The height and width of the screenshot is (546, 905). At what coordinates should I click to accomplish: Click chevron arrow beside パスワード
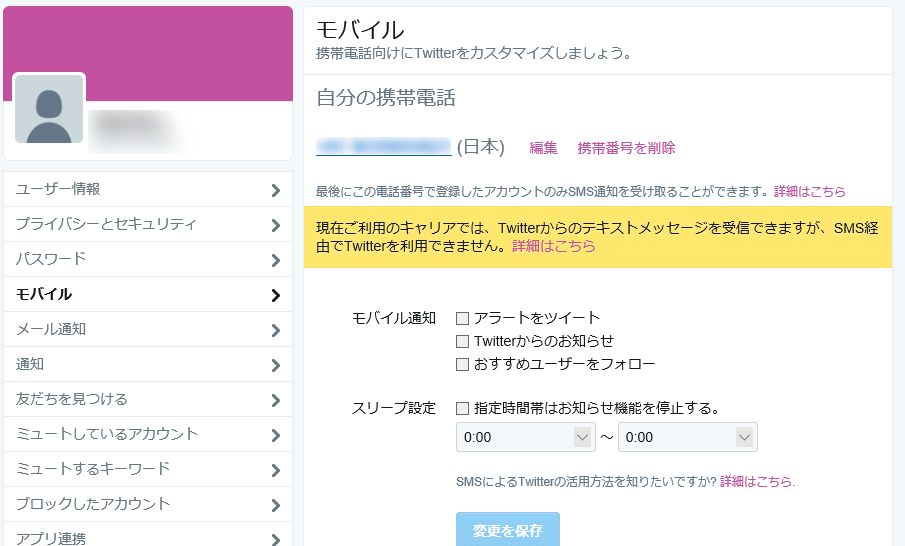pos(275,260)
